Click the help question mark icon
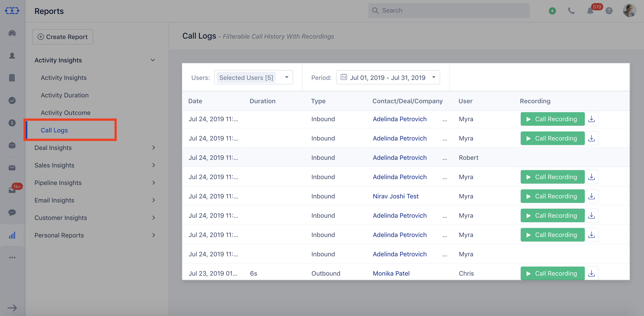The width and height of the screenshot is (644, 316). point(609,11)
